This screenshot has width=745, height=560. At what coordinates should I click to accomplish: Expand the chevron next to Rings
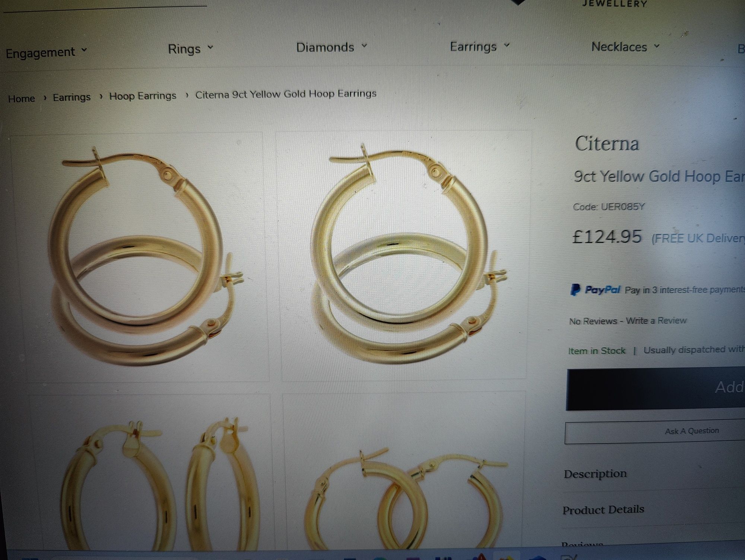coord(210,47)
